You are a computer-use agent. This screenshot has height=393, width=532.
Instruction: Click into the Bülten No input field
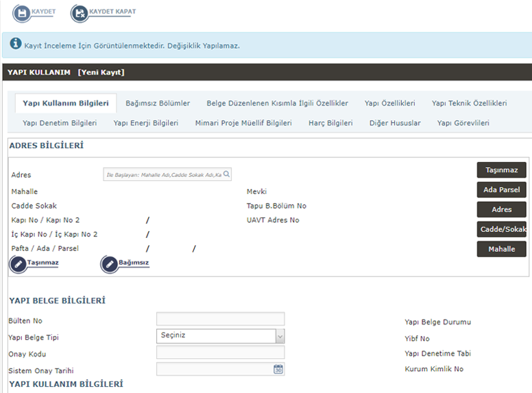[220, 319]
